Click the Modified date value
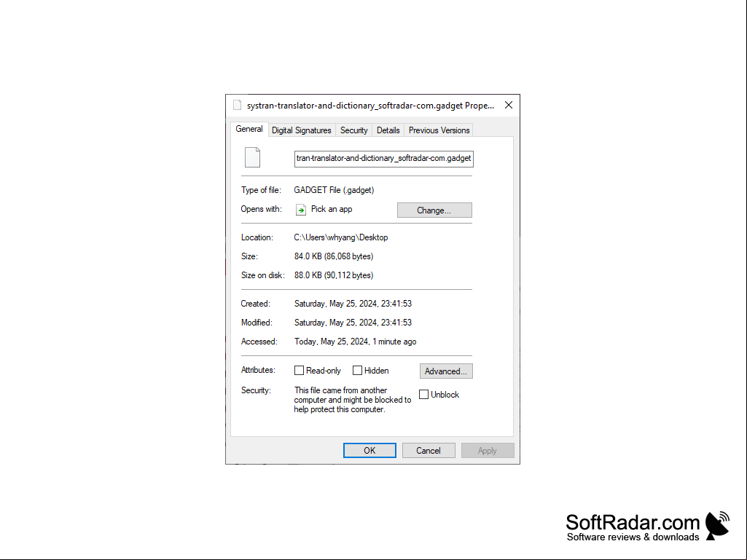747x560 pixels. [353, 323]
